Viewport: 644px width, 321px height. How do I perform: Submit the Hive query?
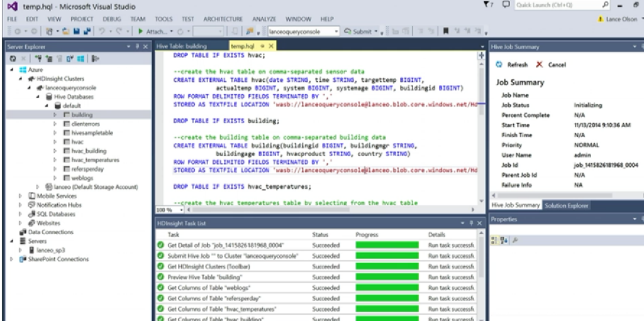[x=362, y=31]
